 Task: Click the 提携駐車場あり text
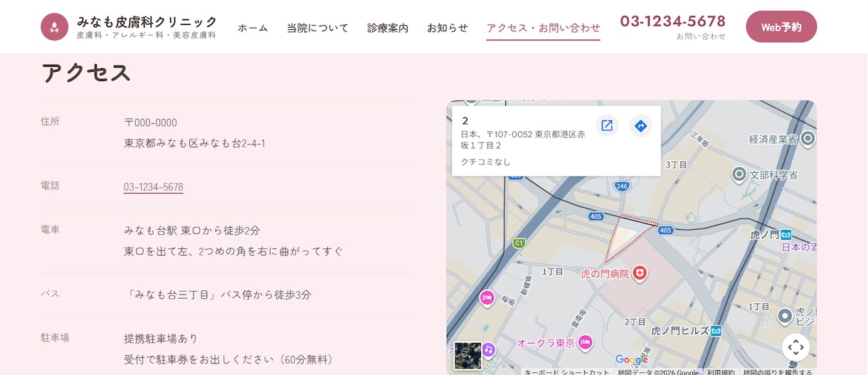161,338
